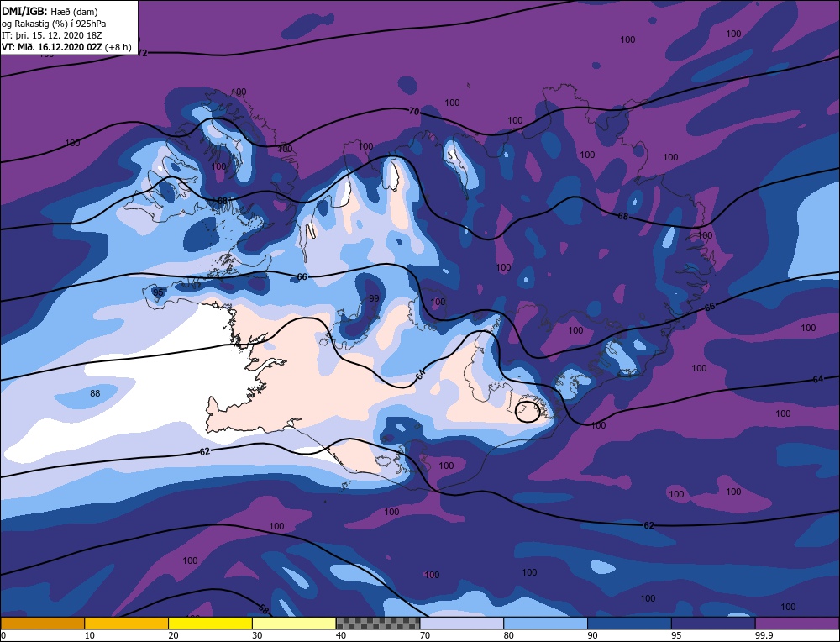The height and width of the screenshot is (642, 840).
Task: Click the purple 99.9+ legend swatch
Action: point(797,624)
